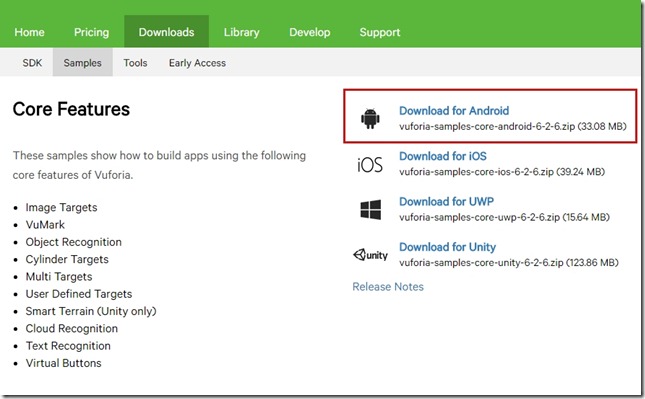The image size is (645, 399).
Task: Select the Samples sub-tab
Action: click(x=82, y=63)
